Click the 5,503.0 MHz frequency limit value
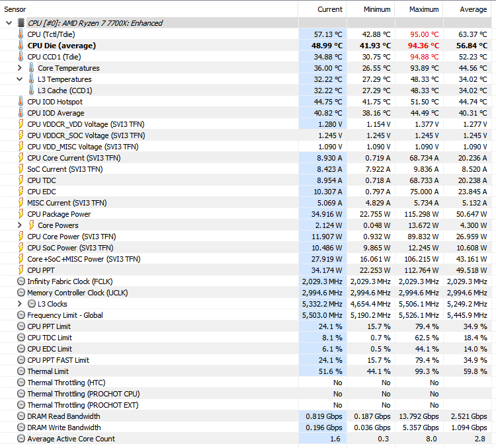Viewport: 496px width, 448px height. pyautogui.click(x=322, y=315)
